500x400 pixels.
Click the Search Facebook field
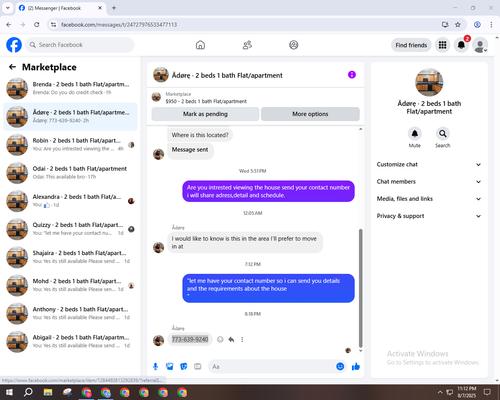(x=80, y=45)
